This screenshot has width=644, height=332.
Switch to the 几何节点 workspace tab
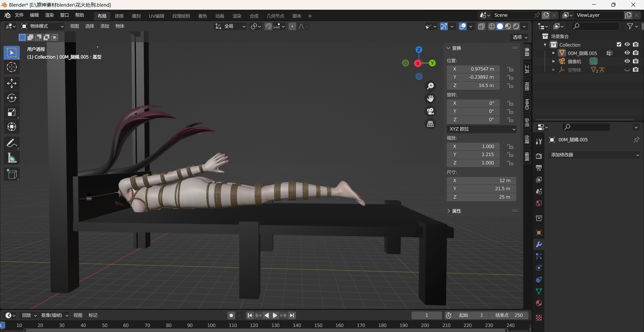(x=275, y=16)
